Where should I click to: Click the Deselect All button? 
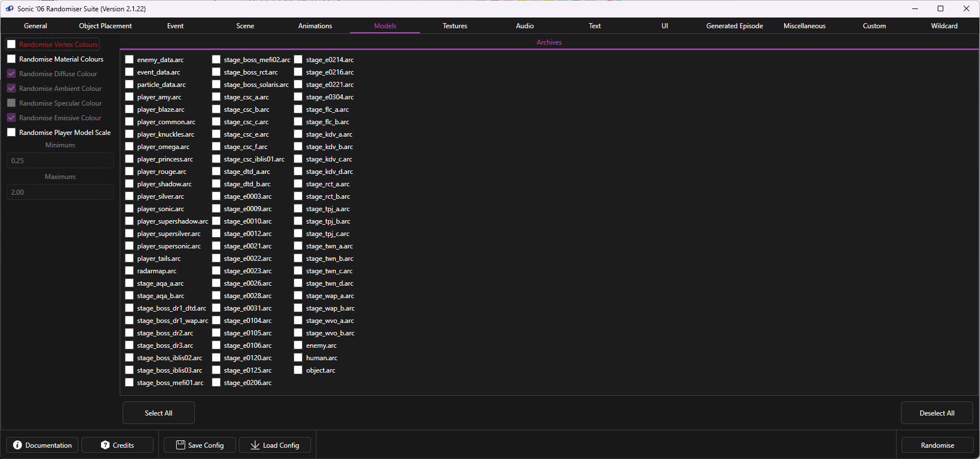tap(937, 413)
